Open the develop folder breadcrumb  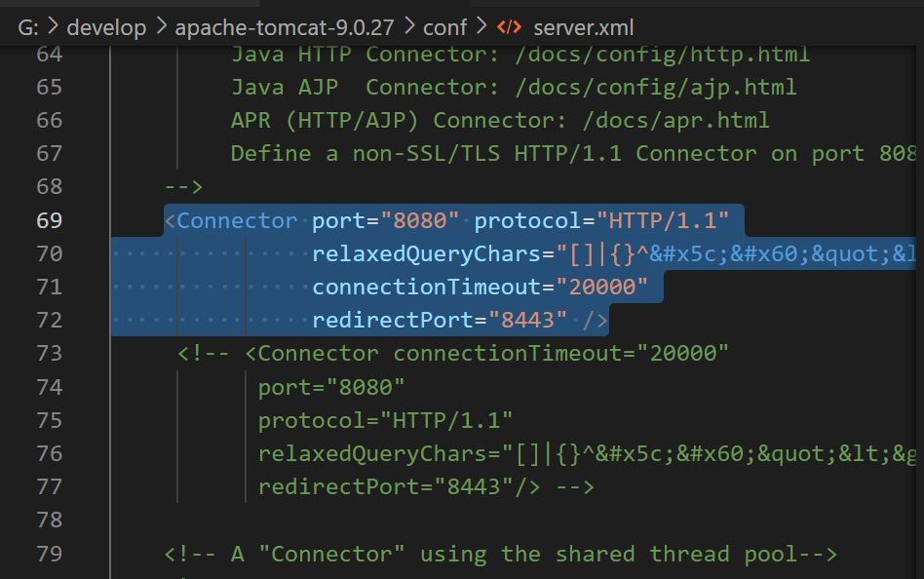click(x=106, y=27)
